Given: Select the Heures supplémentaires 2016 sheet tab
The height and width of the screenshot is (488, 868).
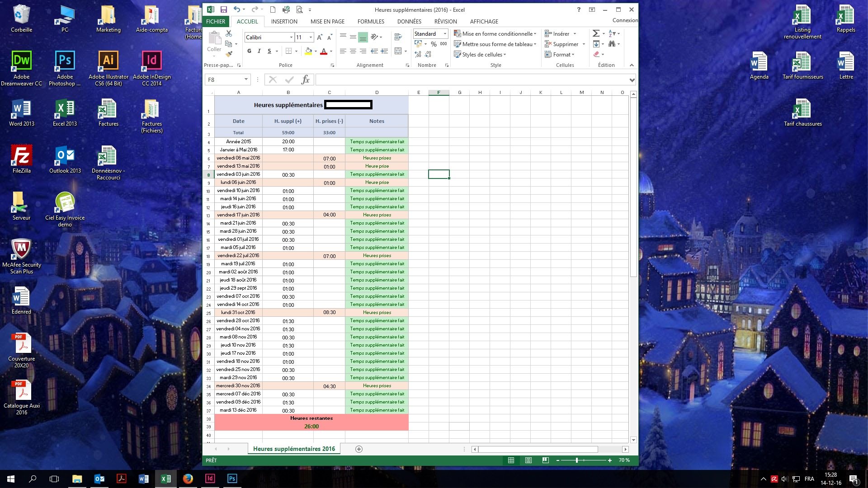Looking at the screenshot, I should (294, 449).
